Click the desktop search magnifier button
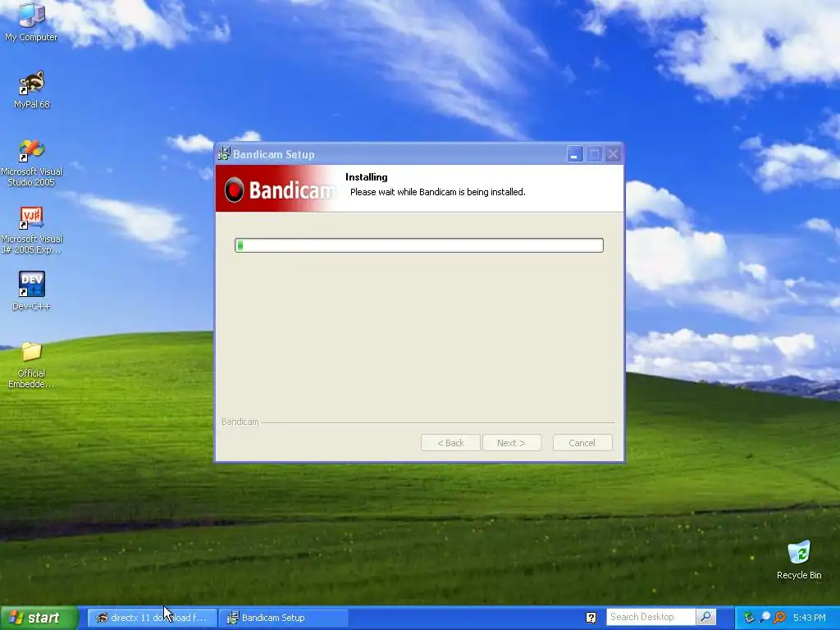The height and width of the screenshot is (630, 840). pos(706,617)
